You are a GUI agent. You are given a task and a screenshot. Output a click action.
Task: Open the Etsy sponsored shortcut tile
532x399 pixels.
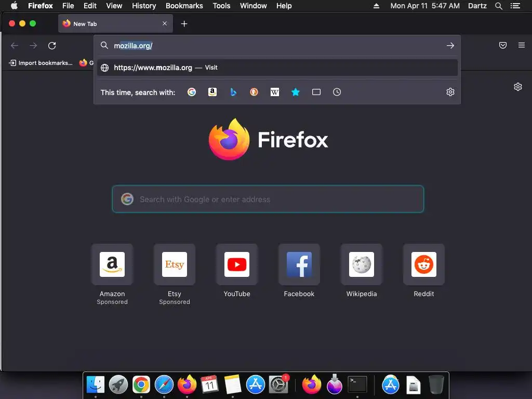click(x=175, y=264)
